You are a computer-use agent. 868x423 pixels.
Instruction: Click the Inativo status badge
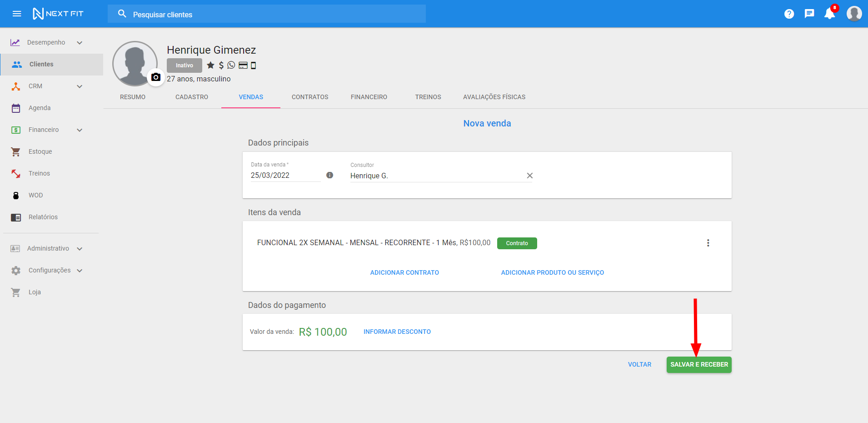point(184,65)
